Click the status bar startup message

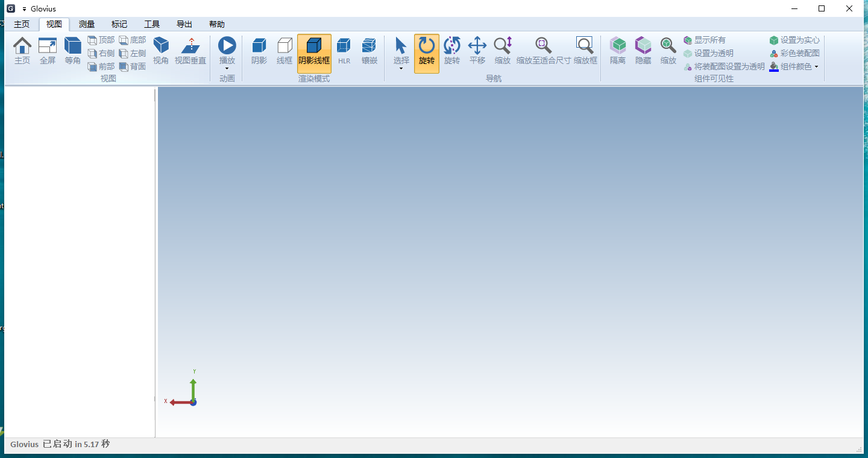(x=60, y=444)
